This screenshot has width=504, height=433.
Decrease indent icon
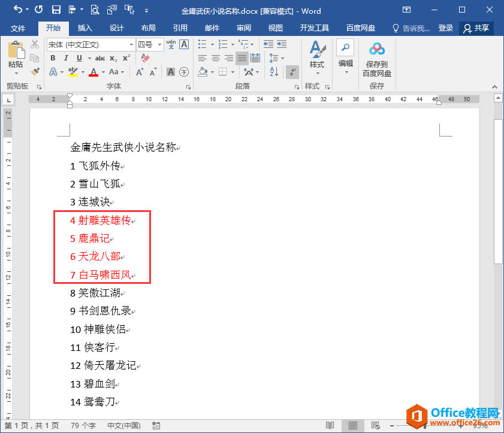click(268, 44)
